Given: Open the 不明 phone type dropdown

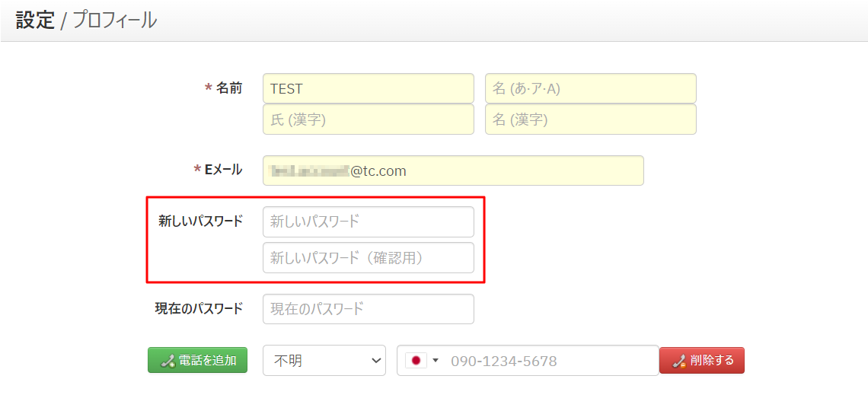Looking at the screenshot, I should coord(324,361).
